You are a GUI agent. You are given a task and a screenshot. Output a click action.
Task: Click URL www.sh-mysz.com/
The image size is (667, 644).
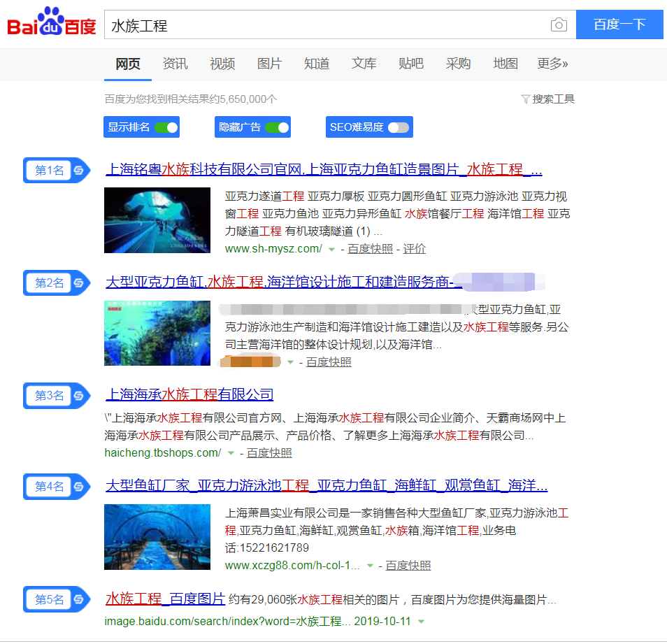tap(273, 249)
